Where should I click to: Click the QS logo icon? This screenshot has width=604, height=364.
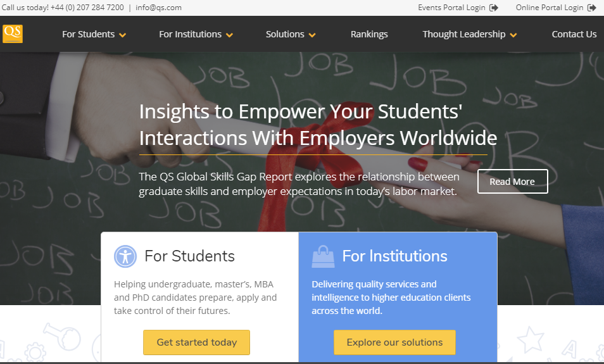[13, 34]
